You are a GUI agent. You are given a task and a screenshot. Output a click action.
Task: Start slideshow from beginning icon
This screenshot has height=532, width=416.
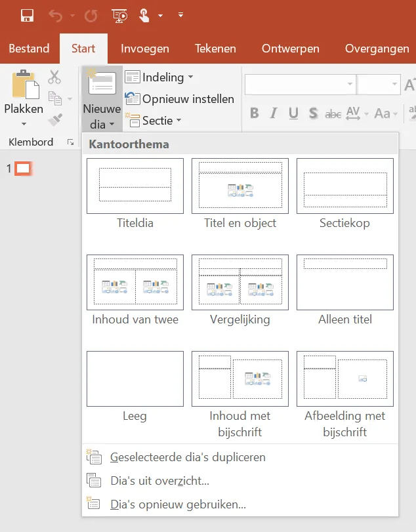pyautogui.click(x=119, y=16)
